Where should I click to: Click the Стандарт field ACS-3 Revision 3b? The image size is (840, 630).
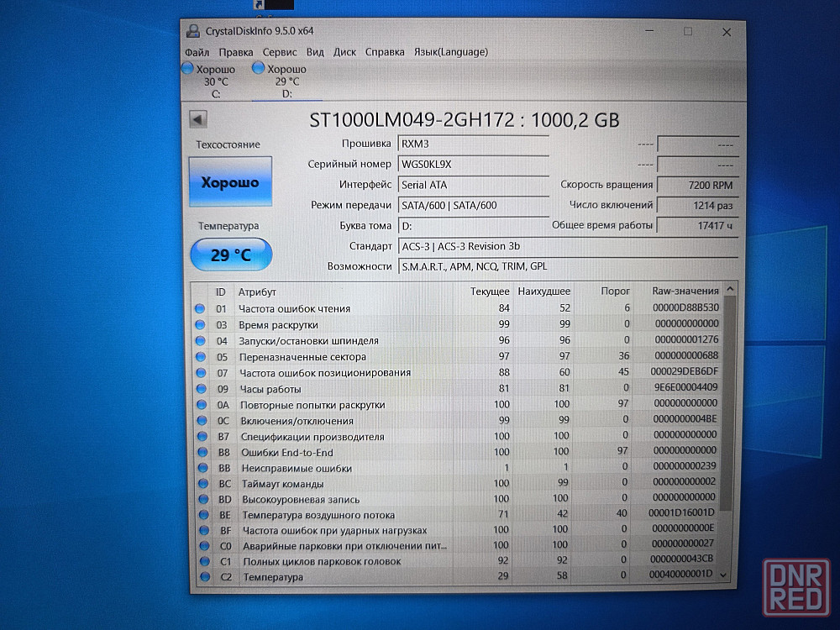pyautogui.click(x=568, y=246)
